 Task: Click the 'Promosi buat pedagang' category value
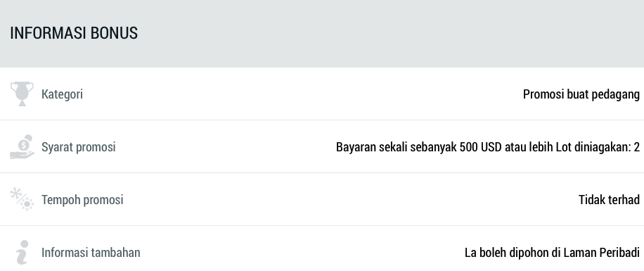(x=581, y=94)
